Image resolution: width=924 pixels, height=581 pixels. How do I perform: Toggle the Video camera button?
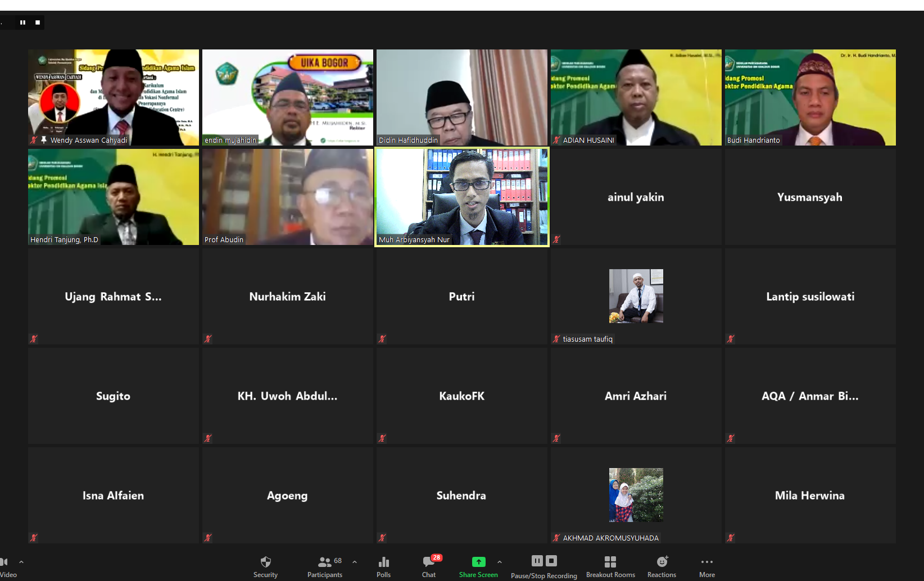pyautogui.click(x=6, y=566)
